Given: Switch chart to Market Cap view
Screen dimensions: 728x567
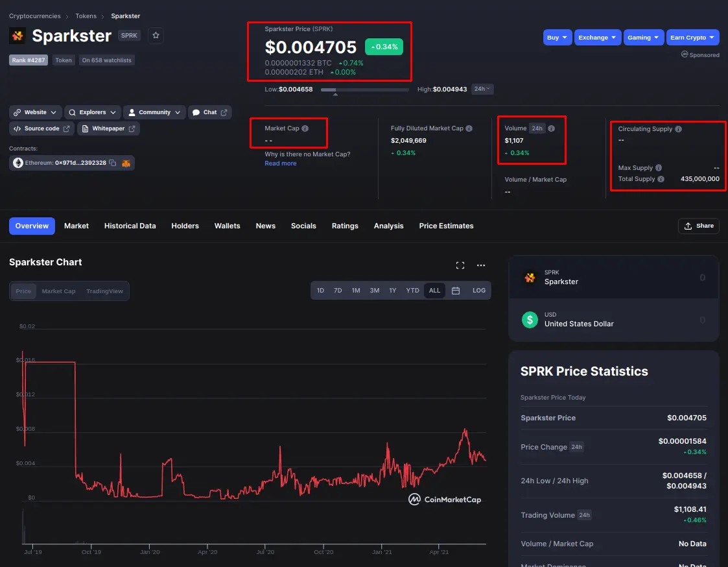Looking at the screenshot, I should (x=58, y=291).
